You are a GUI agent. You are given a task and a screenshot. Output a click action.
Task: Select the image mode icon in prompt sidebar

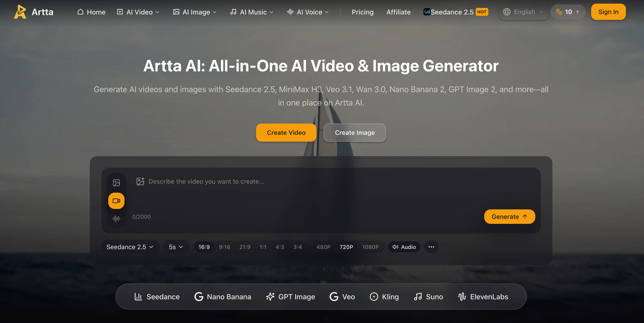(x=116, y=183)
